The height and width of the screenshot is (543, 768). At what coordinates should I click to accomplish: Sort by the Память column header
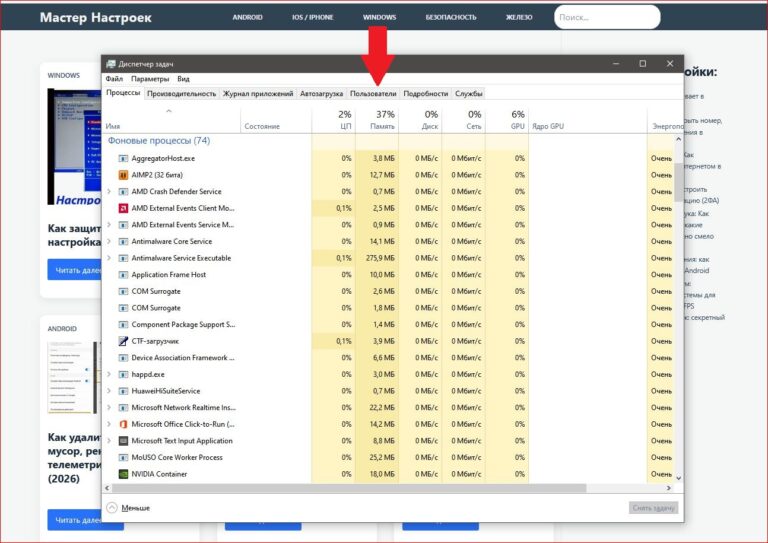click(377, 120)
